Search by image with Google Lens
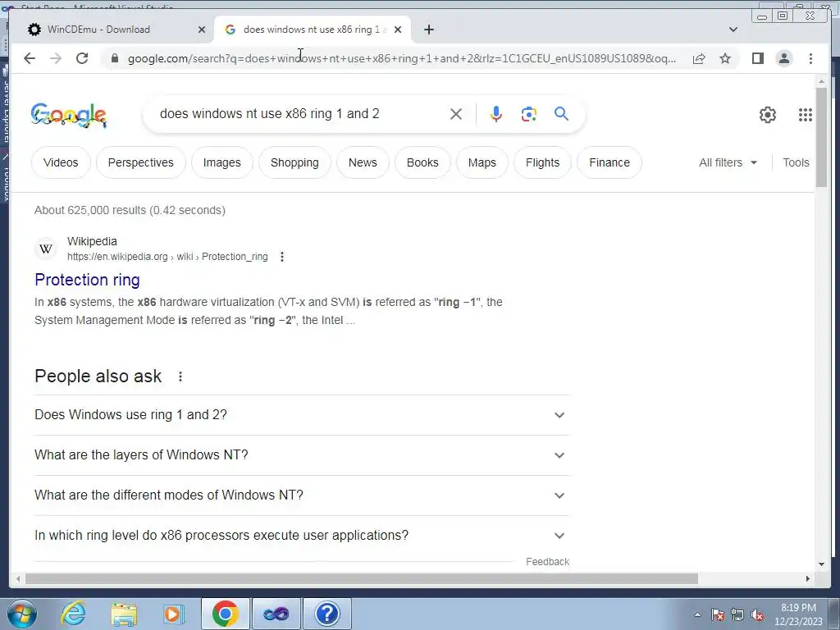The width and height of the screenshot is (840, 630). point(529,114)
